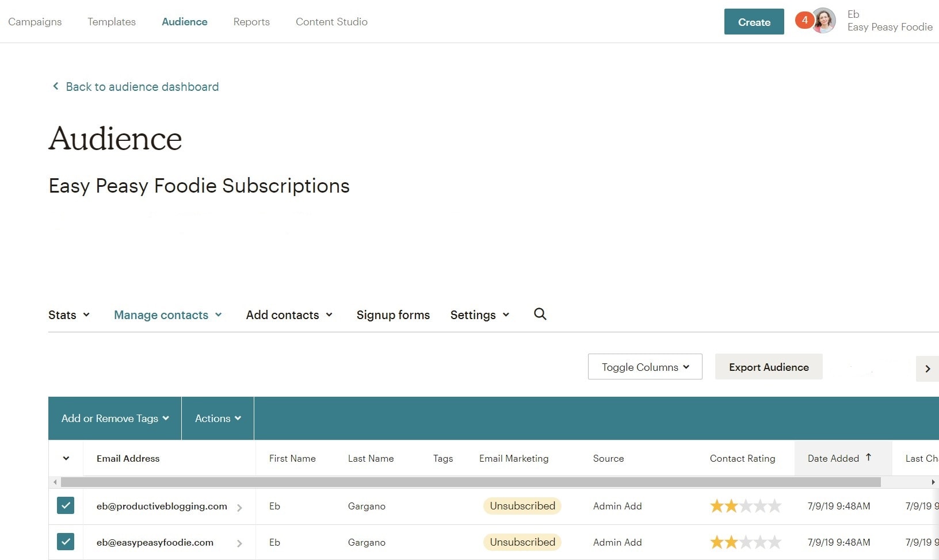The width and height of the screenshot is (939, 560).
Task: Click the right arrow next to Export Audience
Action: click(x=927, y=369)
